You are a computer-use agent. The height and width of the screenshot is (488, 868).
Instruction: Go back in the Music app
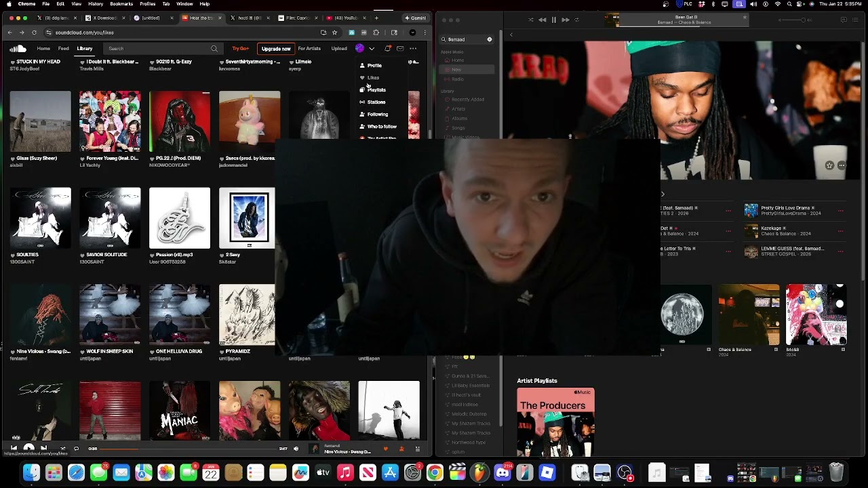tap(511, 35)
